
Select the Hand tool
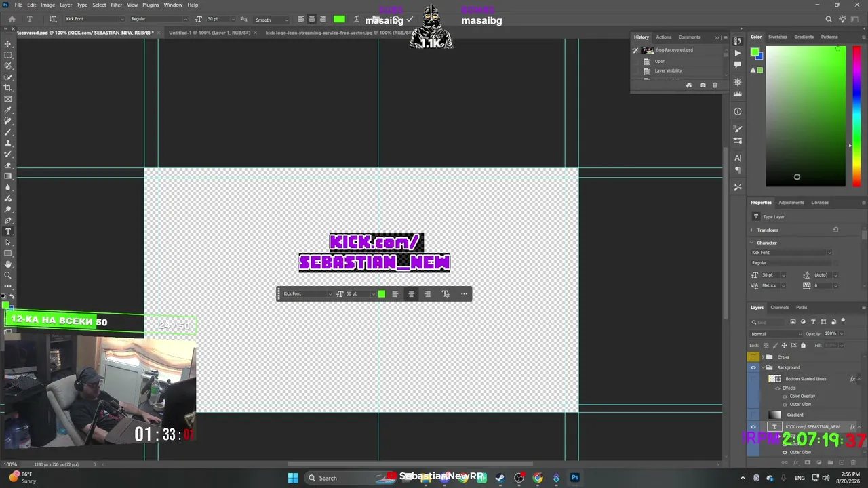point(8,264)
